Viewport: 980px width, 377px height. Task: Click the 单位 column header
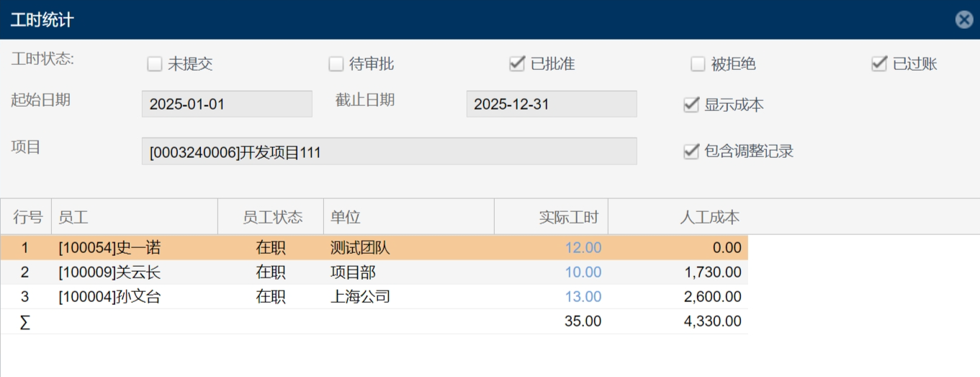coord(408,217)
